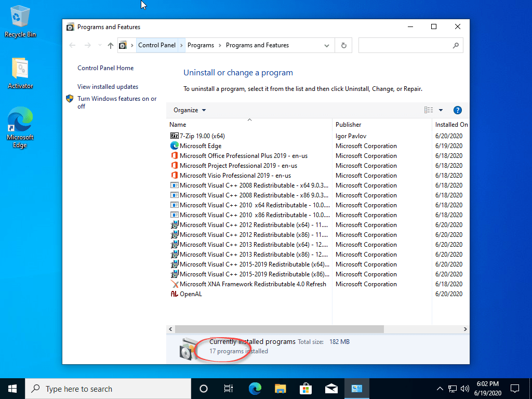Select the Microsoft Edge desktop shortcut
Image resolution: width=532 pixels, height=399 pixels.
20,128
